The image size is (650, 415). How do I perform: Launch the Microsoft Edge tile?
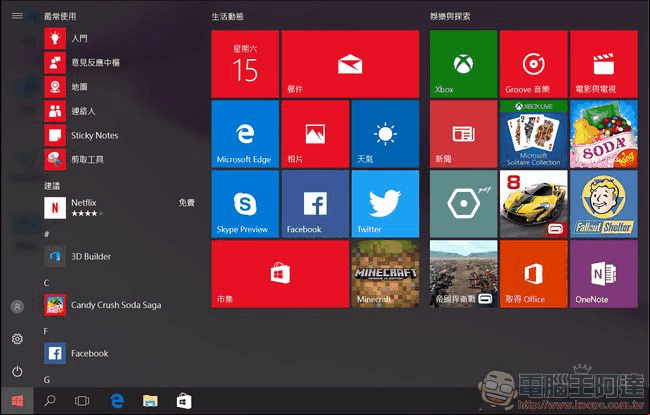pyautogui.click(x=245, y=134)
